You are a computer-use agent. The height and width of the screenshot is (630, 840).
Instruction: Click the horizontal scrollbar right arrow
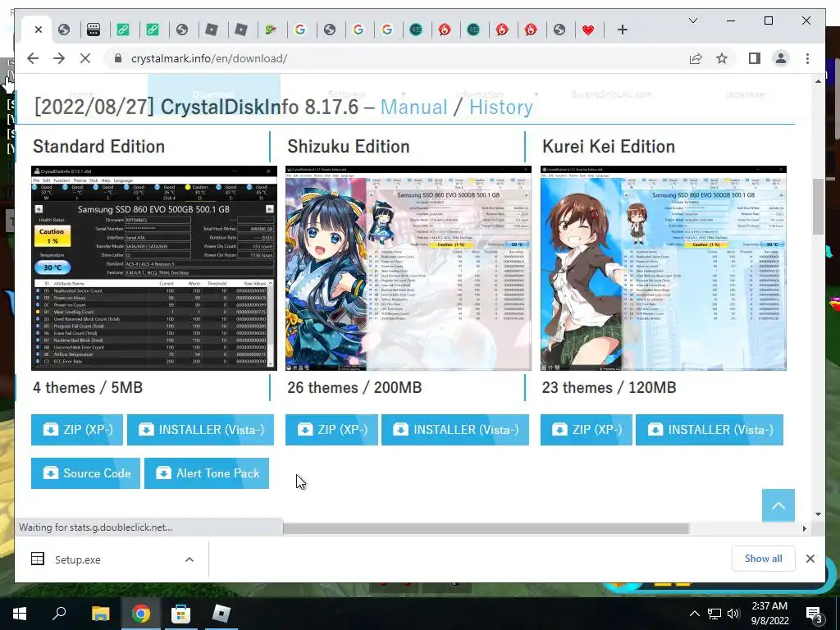[x=804, y=528]
